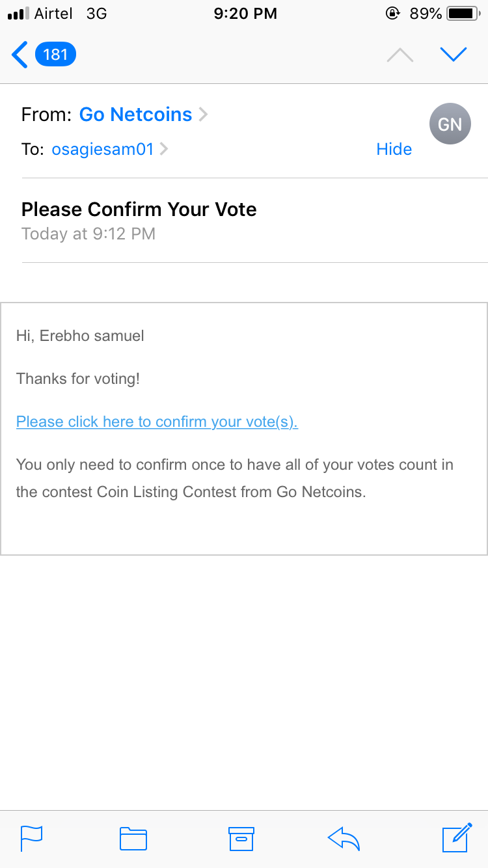Show previous message with up arrow
Image resolution: width=488 pixels, height=868 pixels.
[400, 55]
